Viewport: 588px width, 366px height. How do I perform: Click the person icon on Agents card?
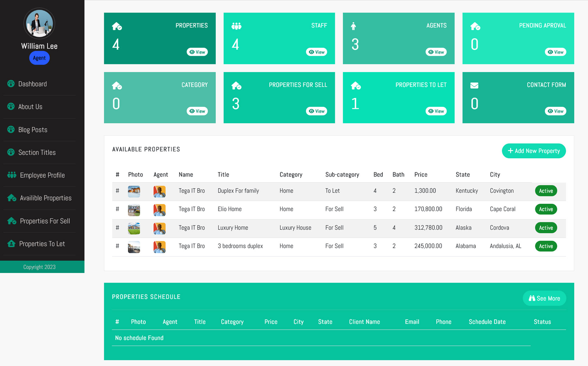coord(353,26)
